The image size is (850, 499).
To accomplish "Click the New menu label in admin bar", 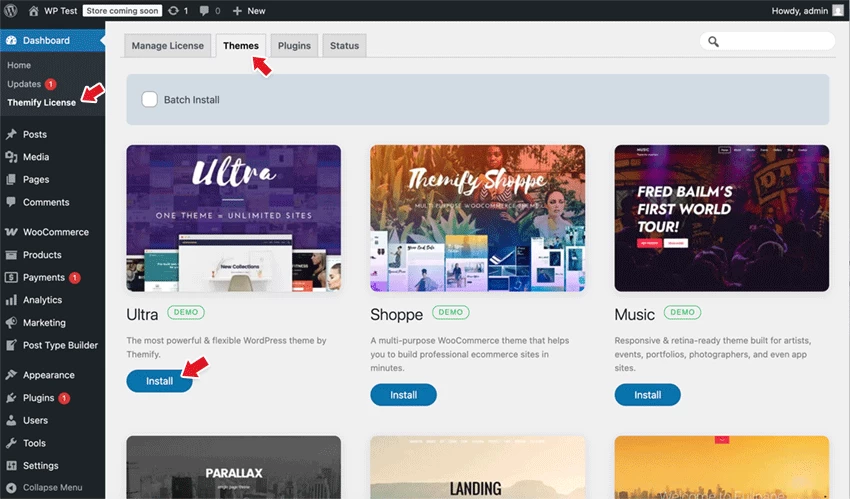I will point(256,11).
